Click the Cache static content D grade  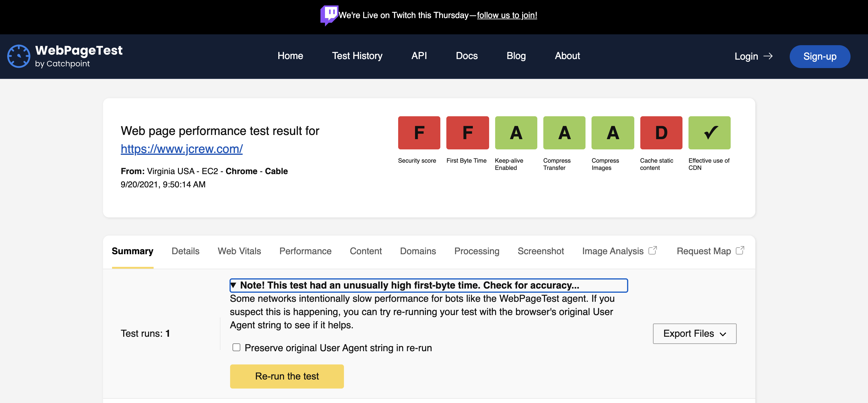pyautogui.click(x=661, y=133)
